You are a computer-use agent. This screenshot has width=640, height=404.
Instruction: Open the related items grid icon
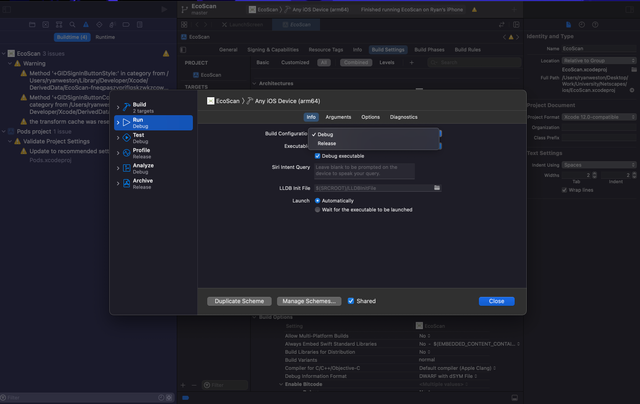tap(184, 24)
